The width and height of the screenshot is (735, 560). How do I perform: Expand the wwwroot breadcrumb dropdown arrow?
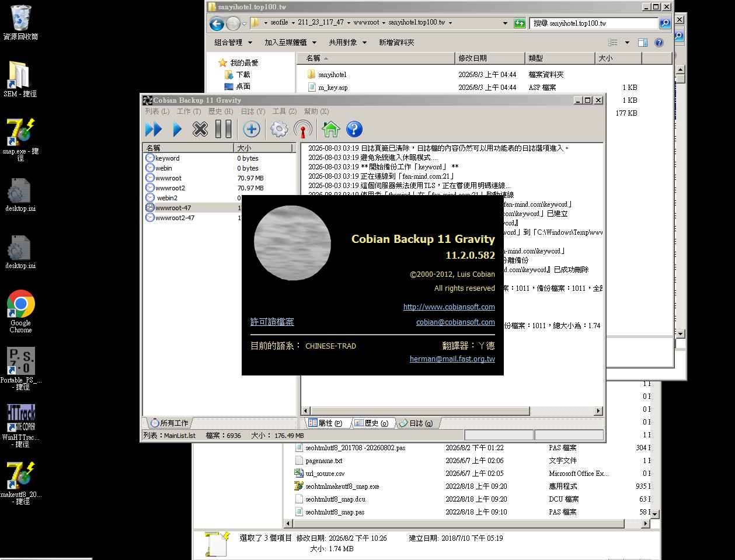pyautogui.click(x=385, y=23)
